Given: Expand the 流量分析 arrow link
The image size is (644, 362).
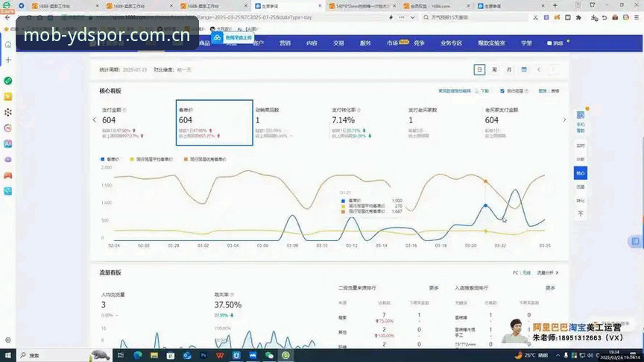Looking at the screenshot, I should (548, 272).
